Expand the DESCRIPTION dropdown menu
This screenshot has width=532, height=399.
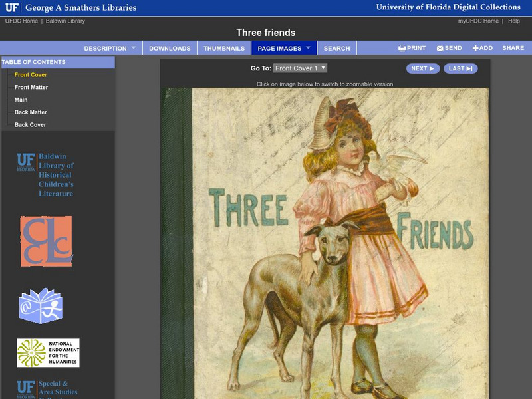pos(108,47)
